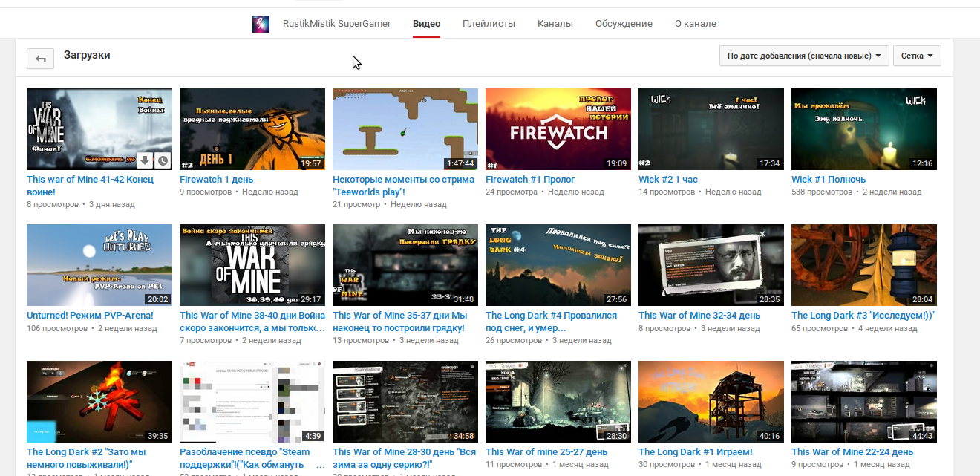Select the Обсуждение tab
Image resolution: width=980 pixels, height=476 pixels.
624,24
